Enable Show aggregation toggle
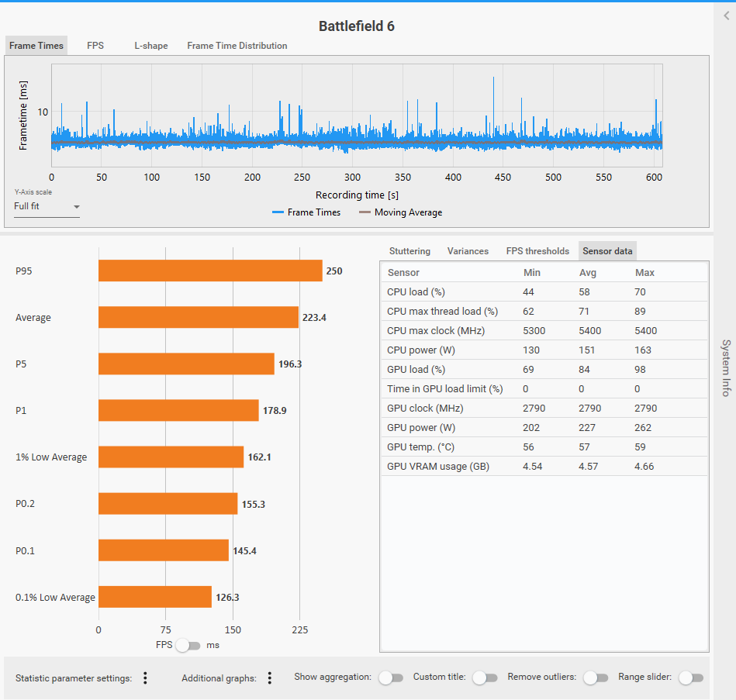This screenshot has width=736, height=700. pos(391,678)
